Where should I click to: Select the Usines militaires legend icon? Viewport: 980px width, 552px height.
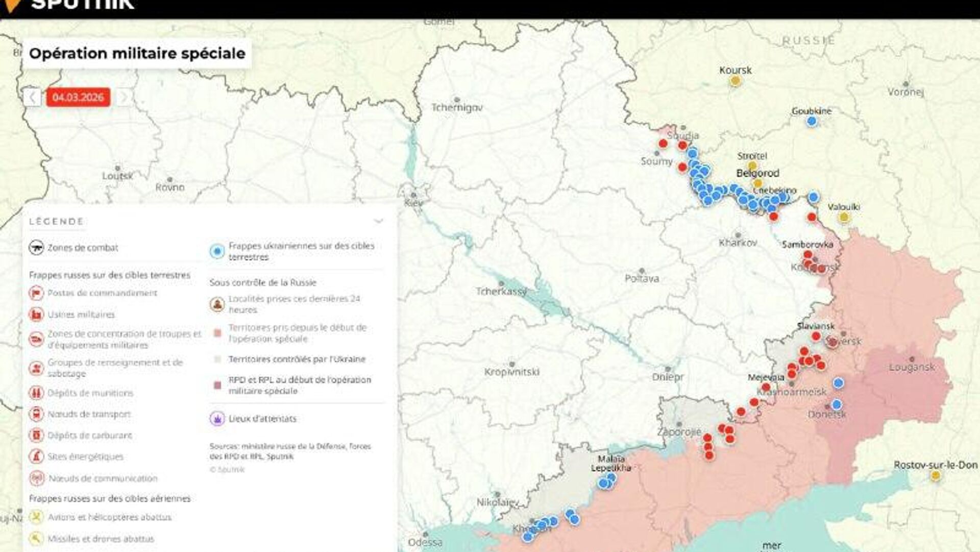pyautogui.click(x=36, y=315)
